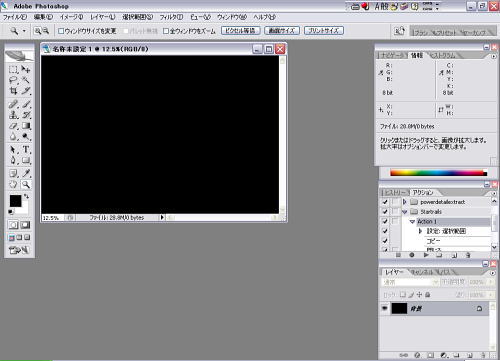
Task: Select the Notes tool
Action: click(13, 173)
